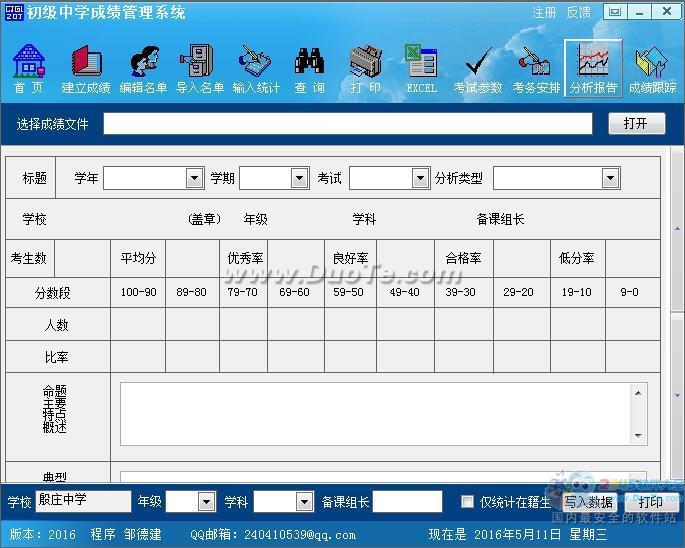Click the 查询 binoculars icon
685x548 pixels.
pyautogui.click(x=309, y=69)
